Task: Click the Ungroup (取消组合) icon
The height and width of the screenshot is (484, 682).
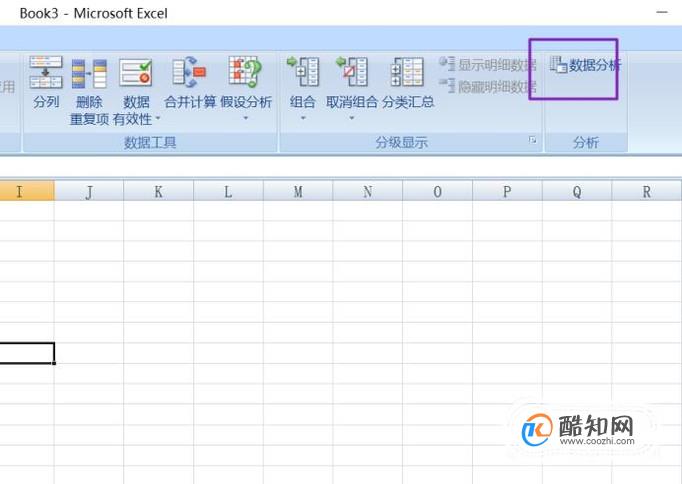Action: [351, 71]
